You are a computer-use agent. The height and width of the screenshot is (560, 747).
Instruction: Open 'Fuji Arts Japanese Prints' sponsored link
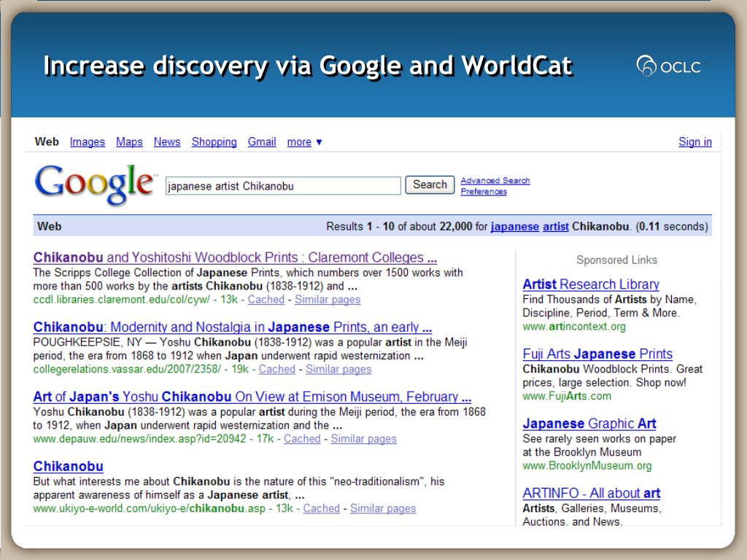pos(597,354)
